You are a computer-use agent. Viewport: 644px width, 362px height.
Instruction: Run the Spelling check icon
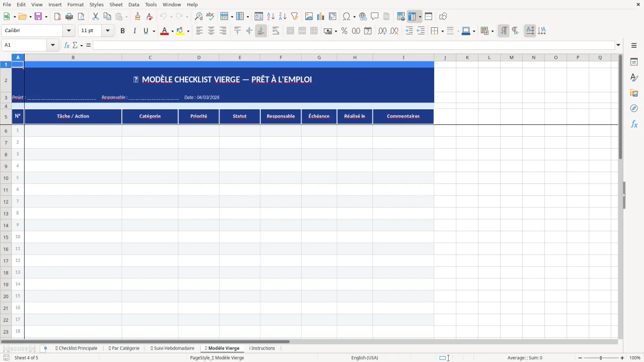210,17
